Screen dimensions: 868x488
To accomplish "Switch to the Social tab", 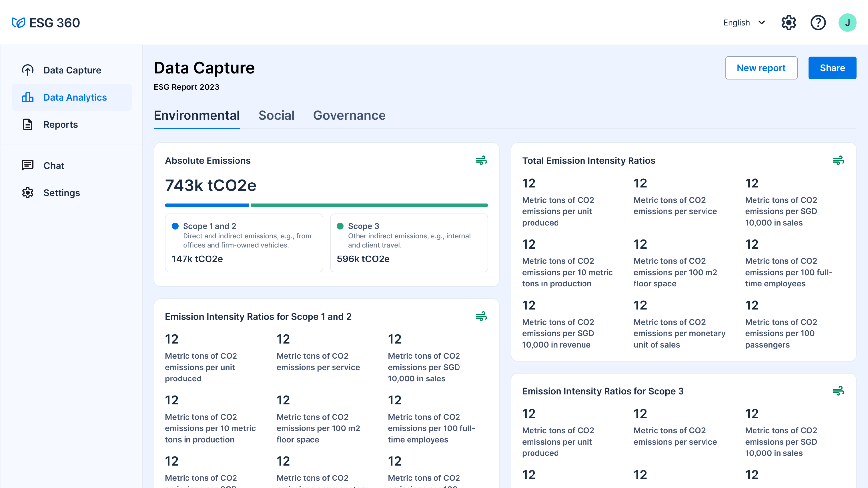I will 276,115.
